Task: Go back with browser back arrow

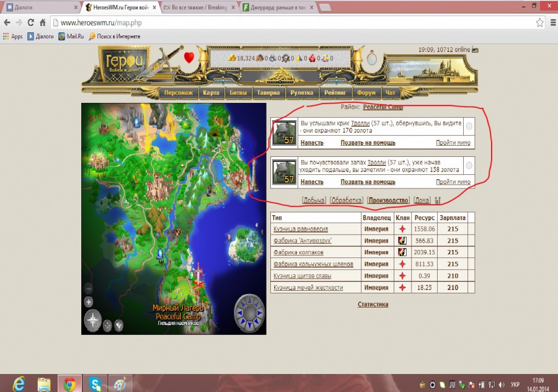Action: point(7,22)
